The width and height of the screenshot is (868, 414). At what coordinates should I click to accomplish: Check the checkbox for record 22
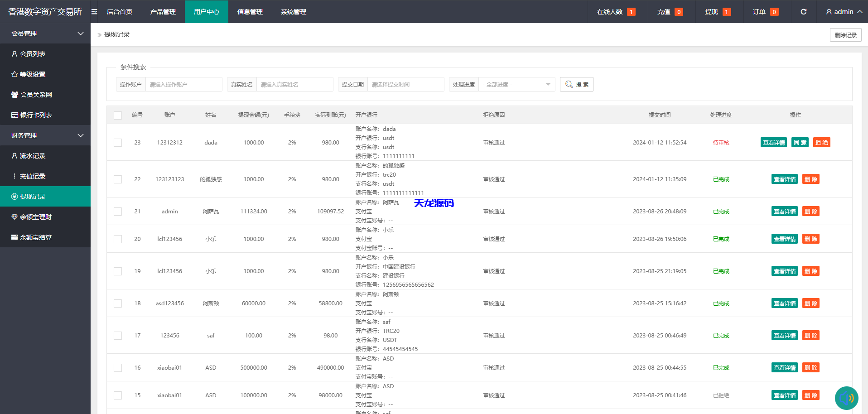118,179
